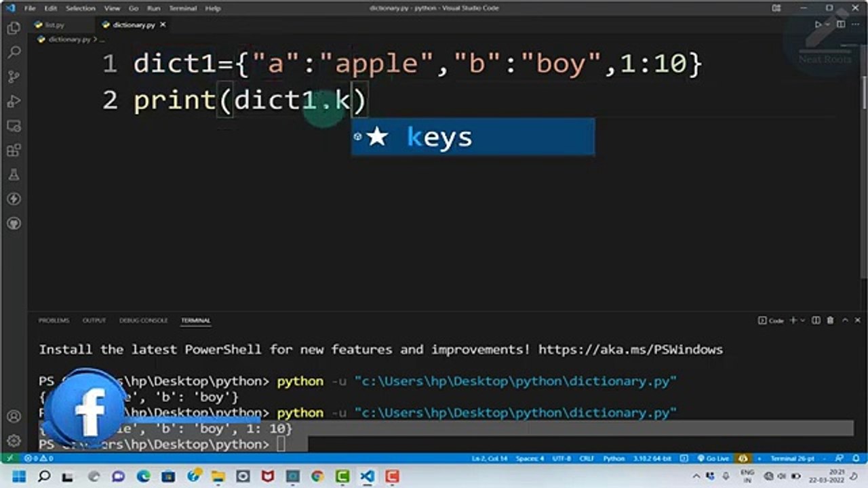Screen dimensions: 868x488
Task: Open remote window indicator in status bar
Action: pos(9,458)
